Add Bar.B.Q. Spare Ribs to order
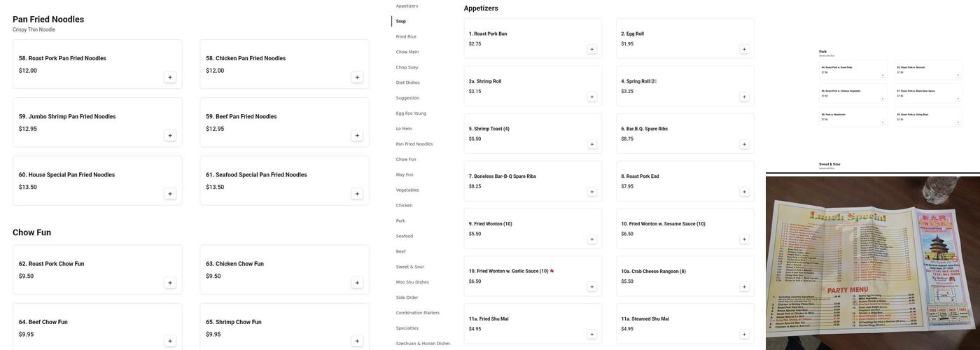Viewport: 980px width, 350px height. click(x=744, y=144)
